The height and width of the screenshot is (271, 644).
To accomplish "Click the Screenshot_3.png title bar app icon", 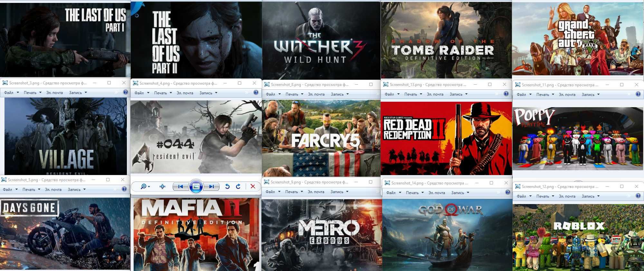I will pos(5,83).
